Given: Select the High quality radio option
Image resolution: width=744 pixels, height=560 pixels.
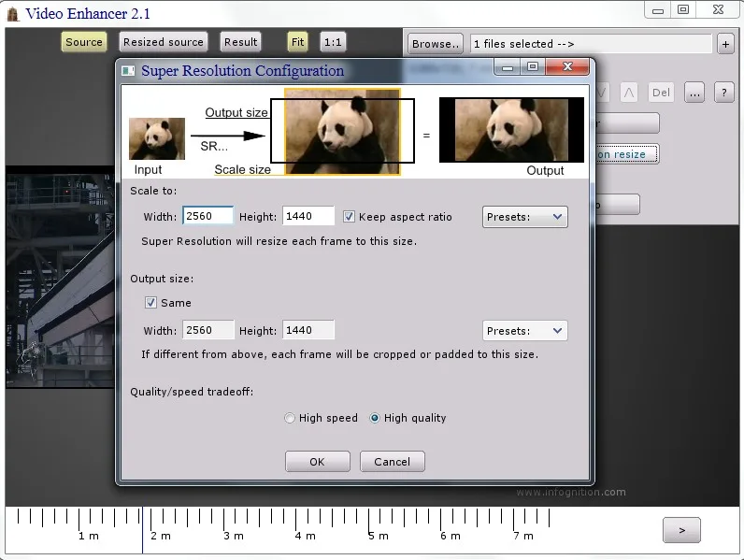Looking at the screenshot, I should 375,418.
